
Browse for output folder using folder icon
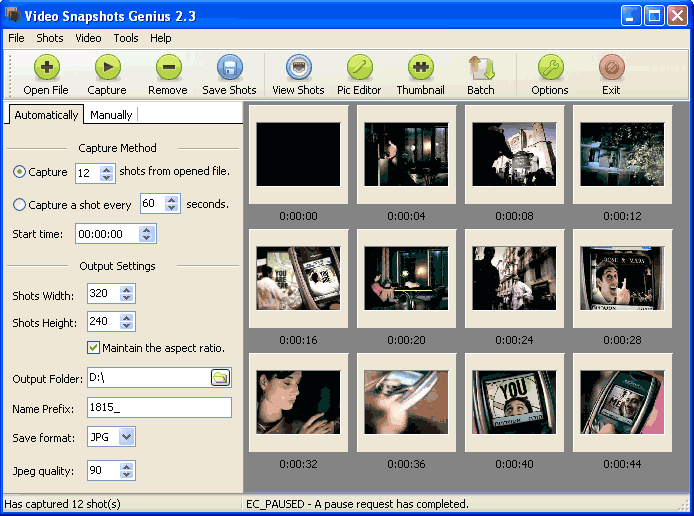click(220, 377)
